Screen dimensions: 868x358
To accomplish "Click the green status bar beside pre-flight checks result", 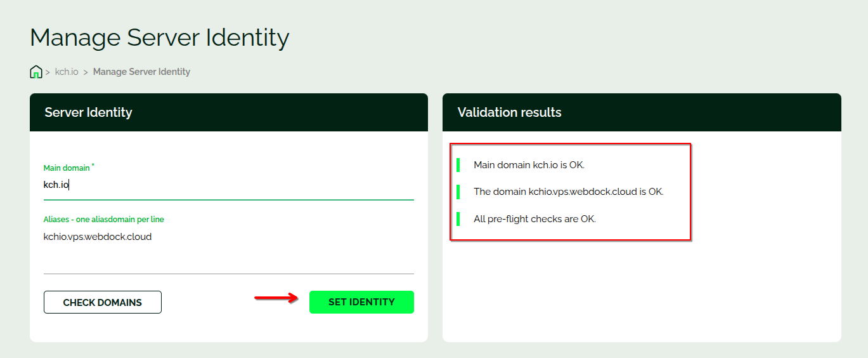I will [x=458, y=219].
